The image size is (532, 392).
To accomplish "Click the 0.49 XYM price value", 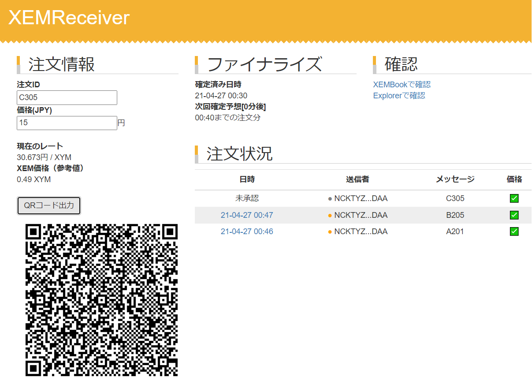I will (33, 179).
